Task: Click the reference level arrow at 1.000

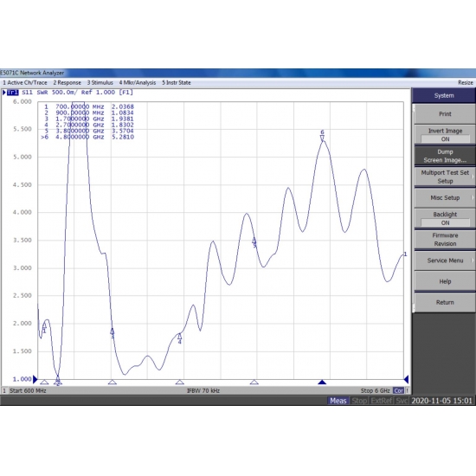Action: coord(35,379)
